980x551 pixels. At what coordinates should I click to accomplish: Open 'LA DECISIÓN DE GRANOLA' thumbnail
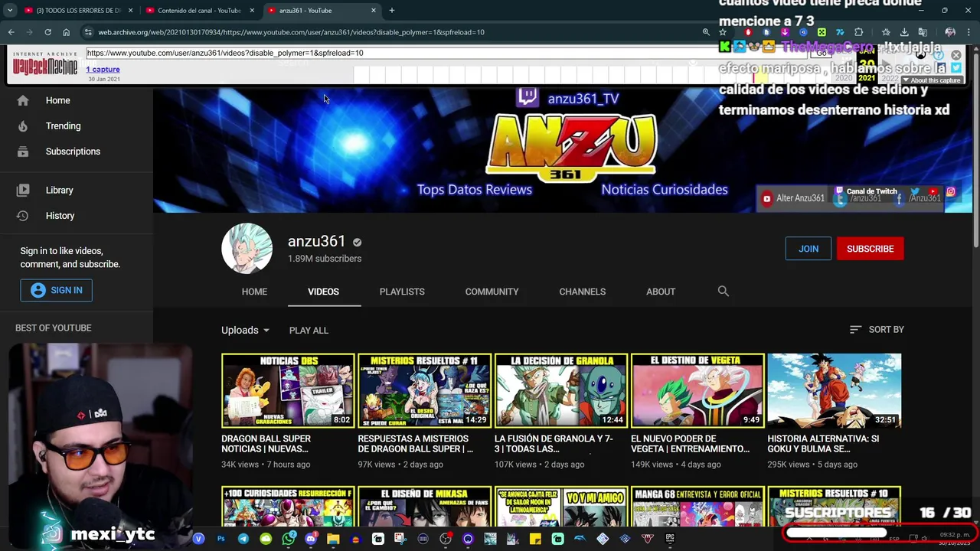561,390
